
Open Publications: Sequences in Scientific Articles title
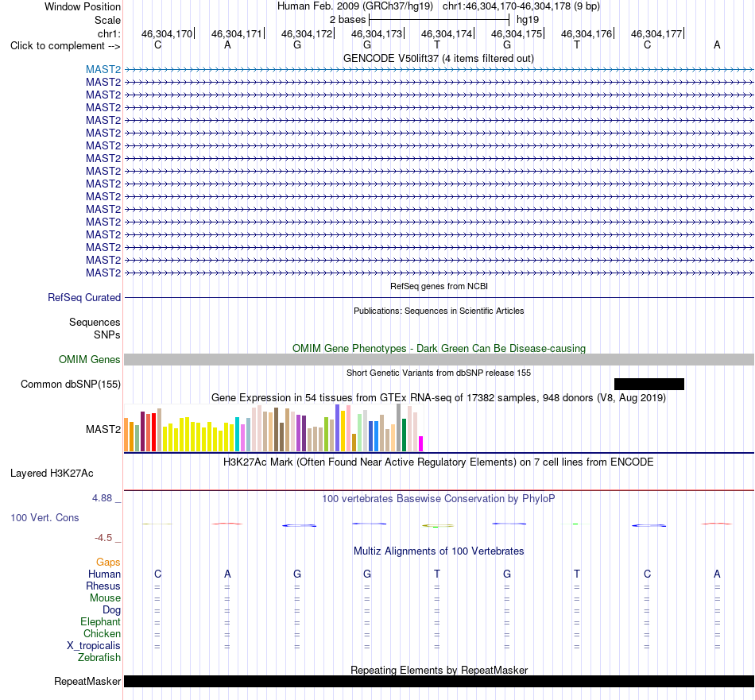[439, 311]
